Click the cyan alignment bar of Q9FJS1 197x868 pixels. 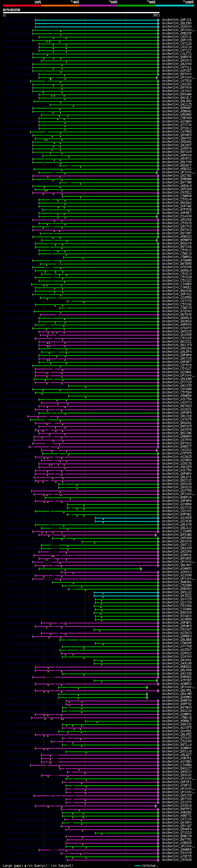(97, 20)
